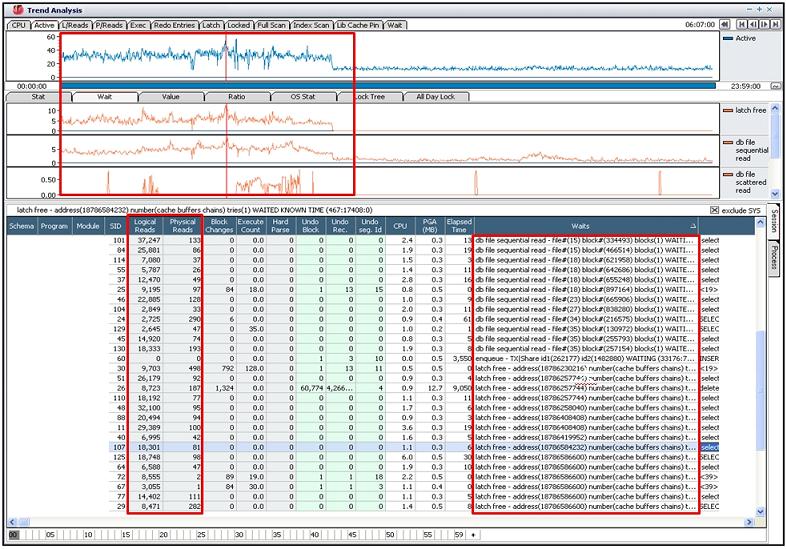The height and width of the screenshot is (549, 787).
Task: Click the db file scattered read legend swatch
Action: [728, 175]
